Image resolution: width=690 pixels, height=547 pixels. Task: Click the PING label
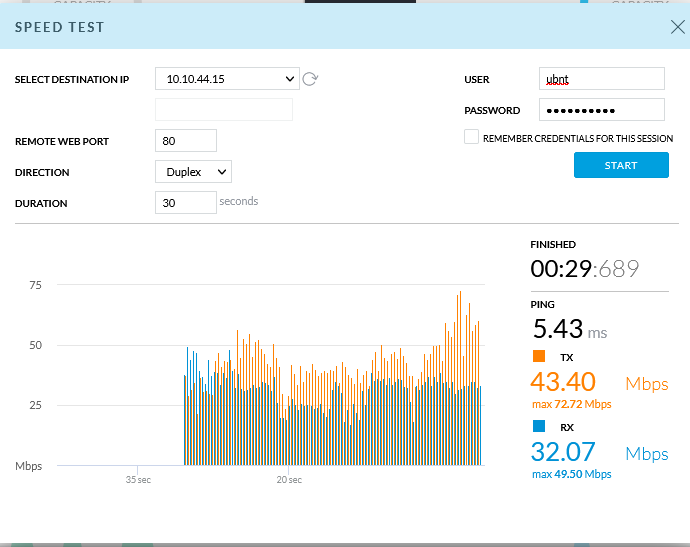tap(543, 305)
